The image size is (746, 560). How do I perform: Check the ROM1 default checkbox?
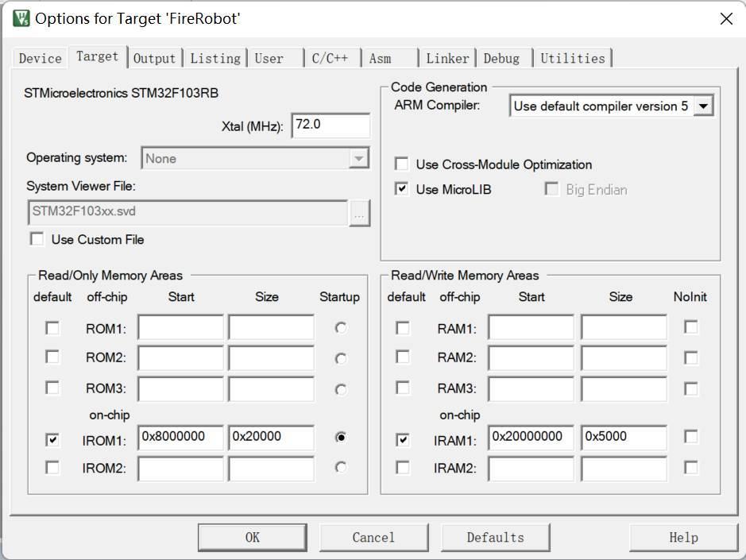(52, 328)
